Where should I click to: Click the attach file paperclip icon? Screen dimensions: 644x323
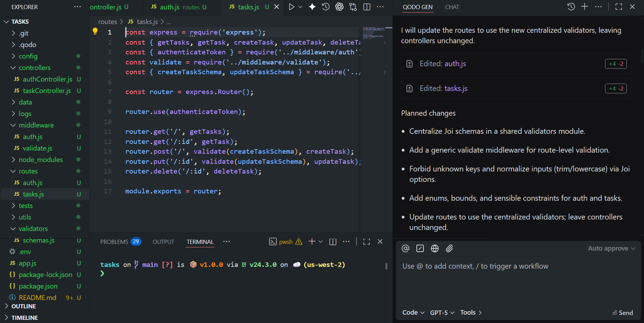coord(449,248)
